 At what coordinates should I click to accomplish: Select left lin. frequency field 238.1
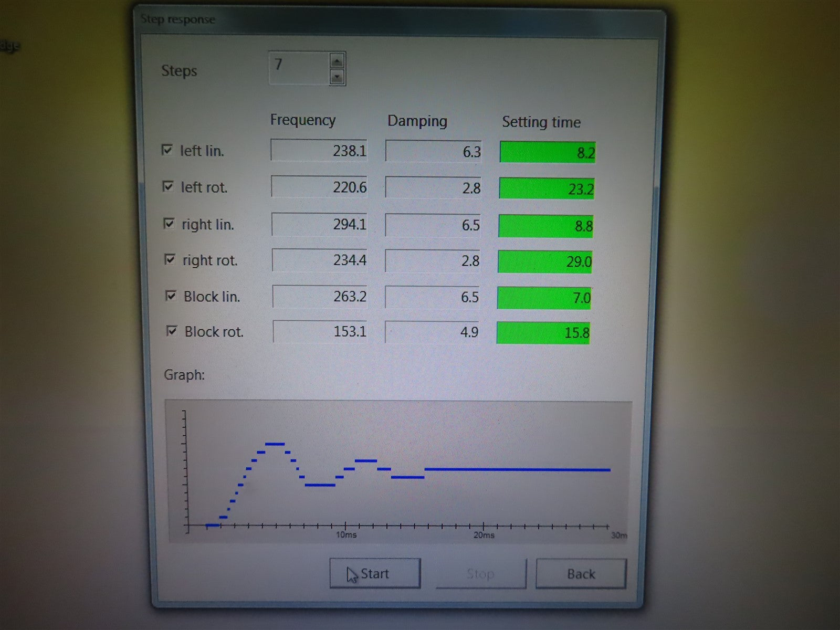[319, 151]
